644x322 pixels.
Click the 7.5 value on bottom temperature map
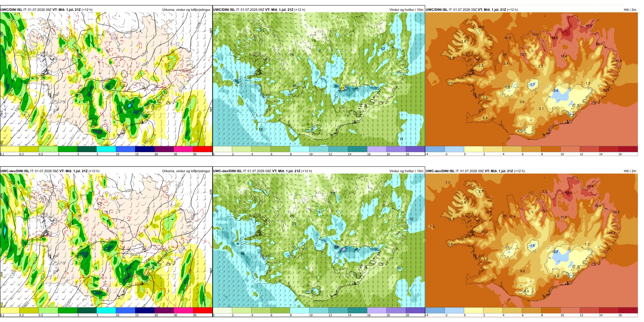[544, 192]
